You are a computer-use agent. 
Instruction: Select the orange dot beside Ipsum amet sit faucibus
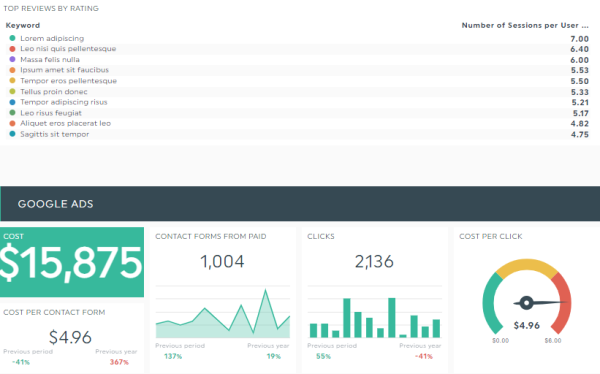pyautogui.click(x=12, y=70)
